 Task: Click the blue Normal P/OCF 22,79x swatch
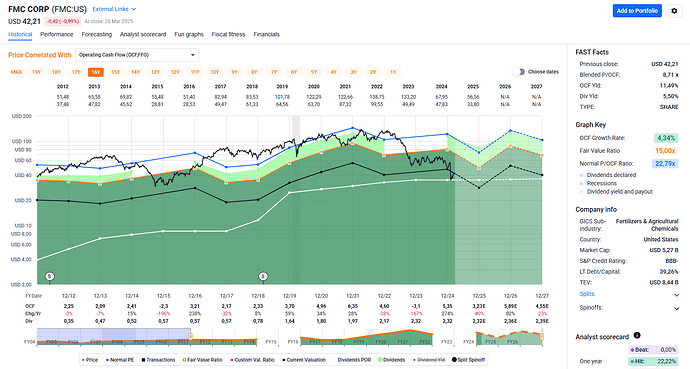click(x=665, y=164)
